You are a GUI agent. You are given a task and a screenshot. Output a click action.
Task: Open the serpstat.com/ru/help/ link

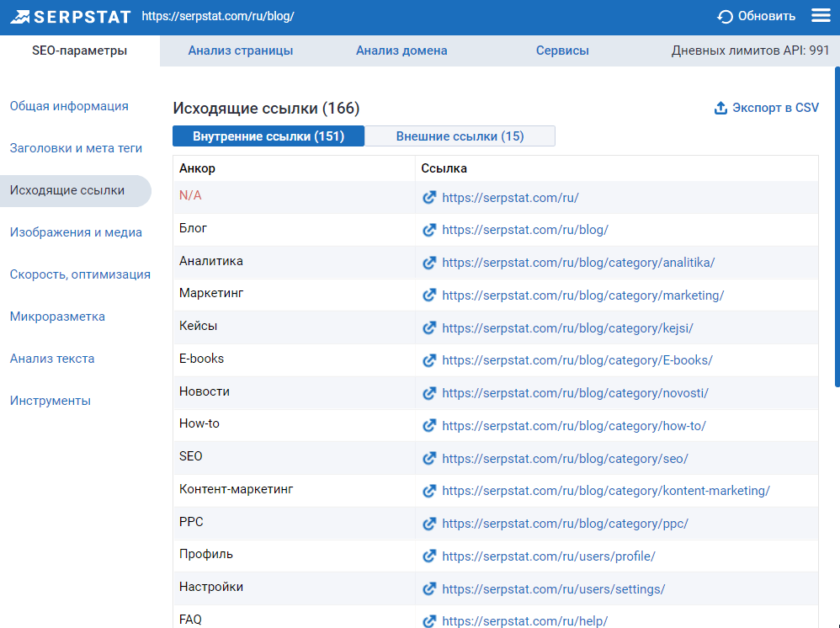coord(525,621)
